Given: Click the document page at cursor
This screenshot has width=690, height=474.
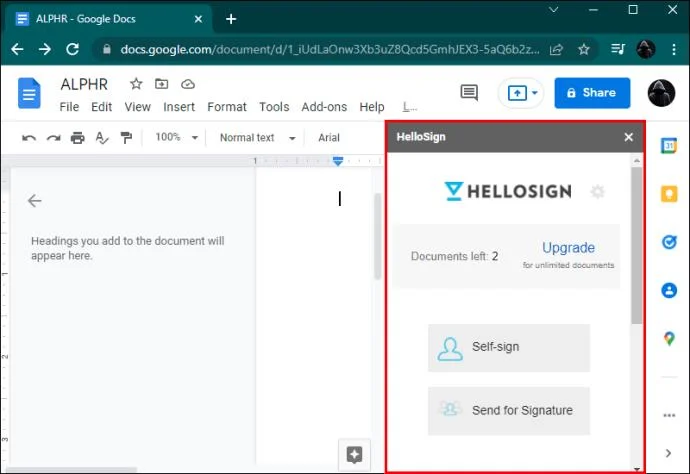Looking at the screenshot, I should pos(340,198).
